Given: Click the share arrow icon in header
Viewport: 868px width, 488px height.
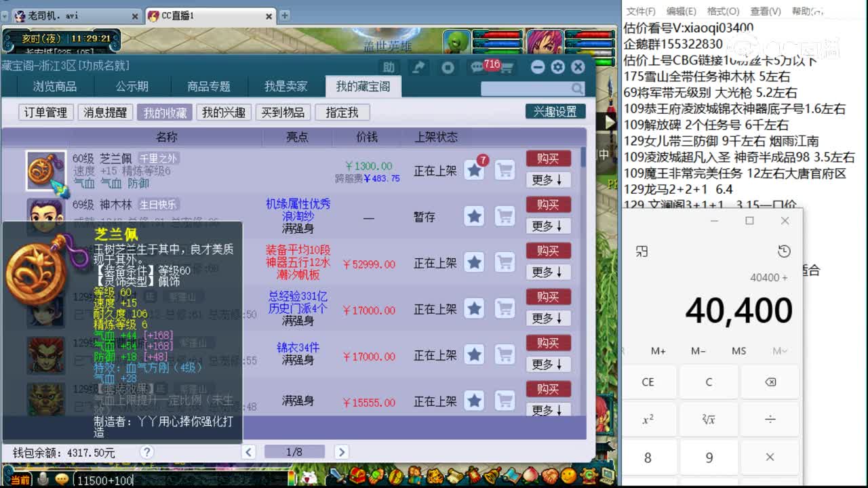Looking at the screenshot, I should 419,67.
